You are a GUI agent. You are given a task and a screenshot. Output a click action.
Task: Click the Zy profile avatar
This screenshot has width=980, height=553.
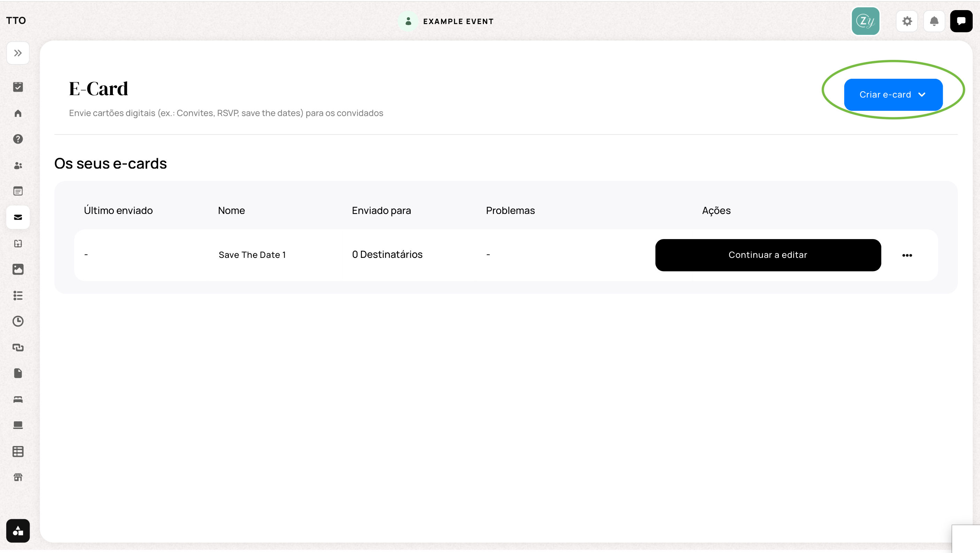click(x=865, y=21)
